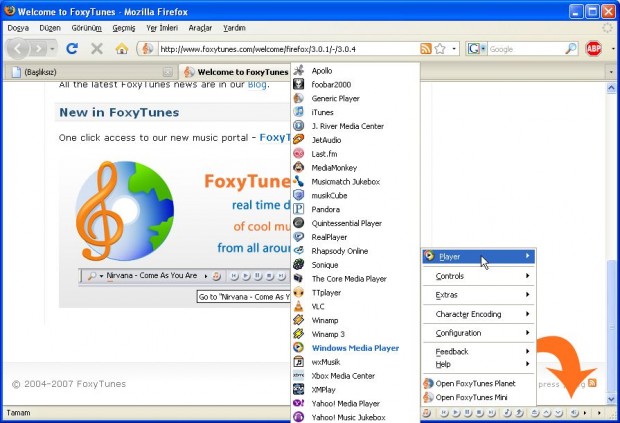Select Generic Player in the list
Screen dimensions: 620x423
coord(355,98)
